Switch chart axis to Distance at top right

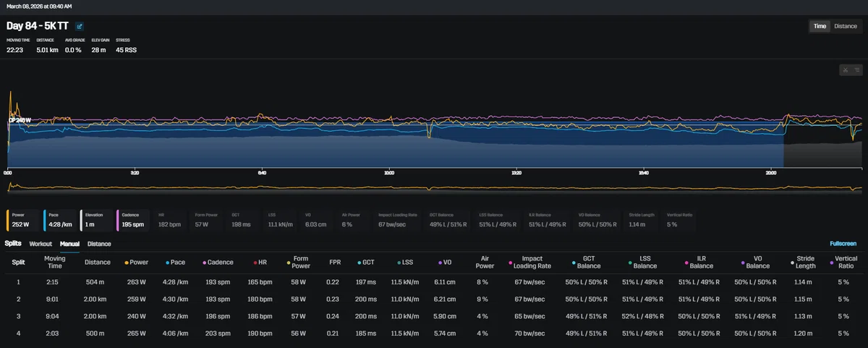846,26
